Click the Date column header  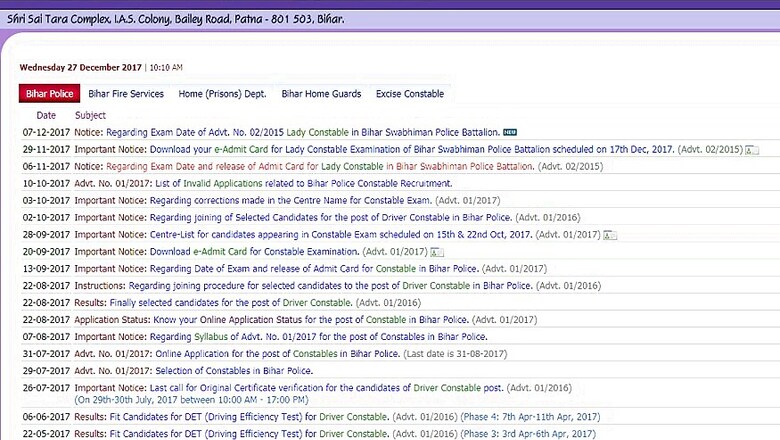46,115
